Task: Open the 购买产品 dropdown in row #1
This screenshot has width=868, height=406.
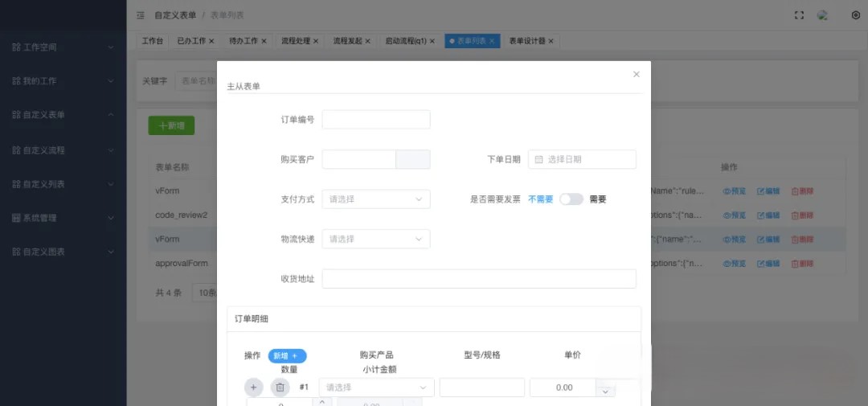Action: (376, 388)
